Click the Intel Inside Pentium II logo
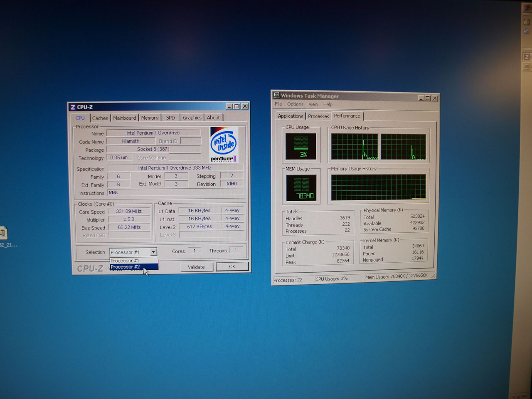The width and height of the screenshot is (532, 399). [x=224, y=144]
